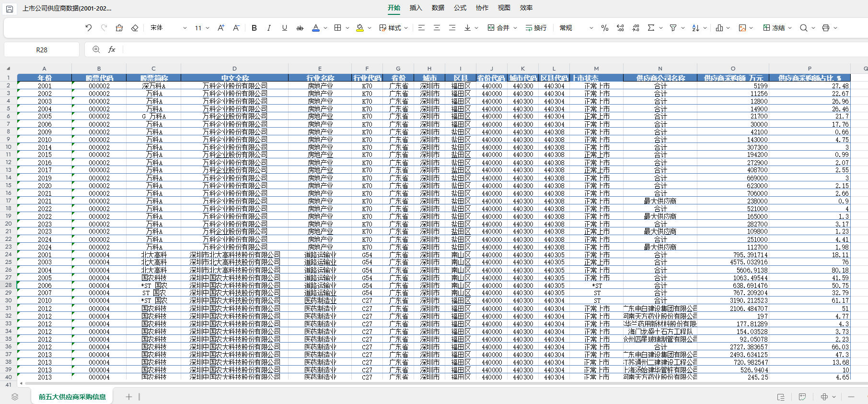This screenshot has width=868, height=404.
Task: Click the AutoSum sigma icon
Action: pyautogui.click(x=651, y=28)
